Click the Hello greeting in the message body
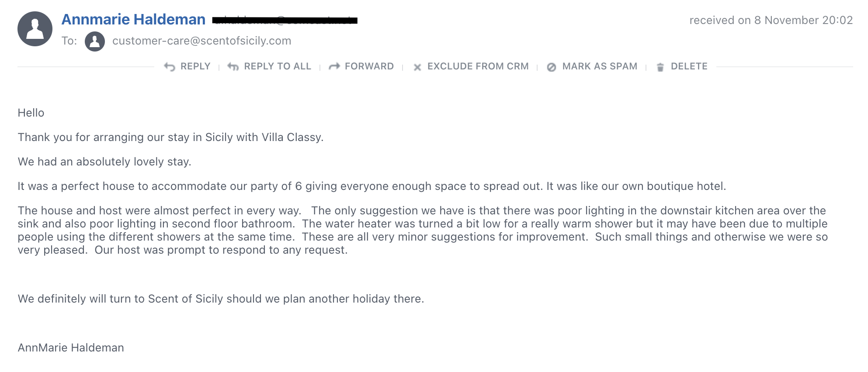The image size is (868, 372). (x=31, y=113)
